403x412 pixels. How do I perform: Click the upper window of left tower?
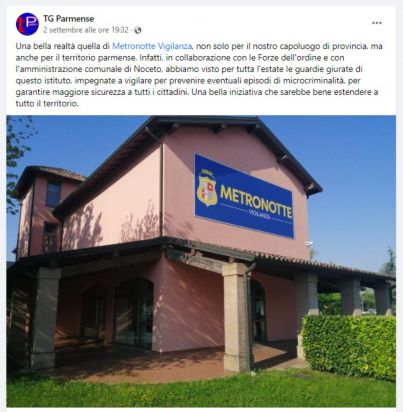point(53,194)
